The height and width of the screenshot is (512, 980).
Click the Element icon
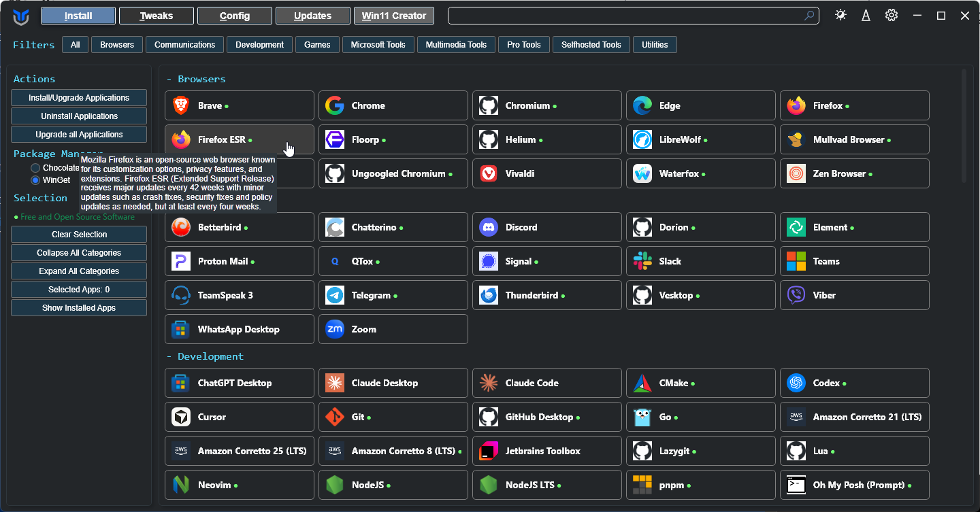pyautogui.click(x=796, y=227)
